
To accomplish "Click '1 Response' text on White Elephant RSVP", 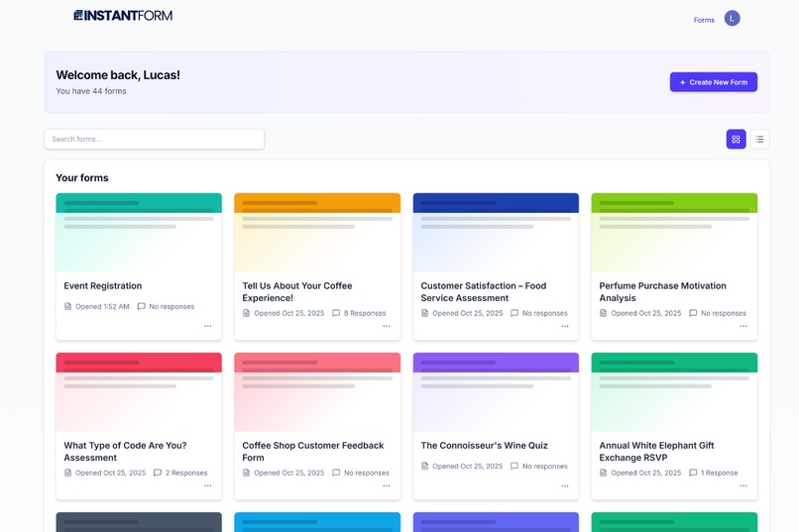I will pyautogui.click(x=719, y=473).
